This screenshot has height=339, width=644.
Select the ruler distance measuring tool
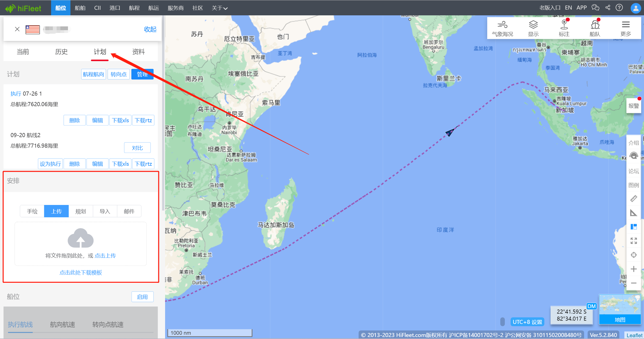click(x=634, y=199)
